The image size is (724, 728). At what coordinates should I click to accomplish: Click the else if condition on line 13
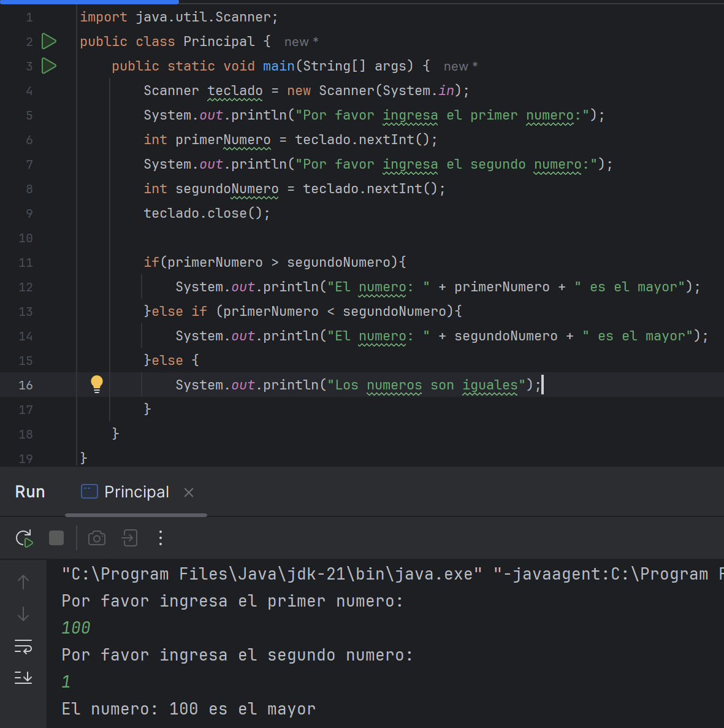click(x=338, y=312)
